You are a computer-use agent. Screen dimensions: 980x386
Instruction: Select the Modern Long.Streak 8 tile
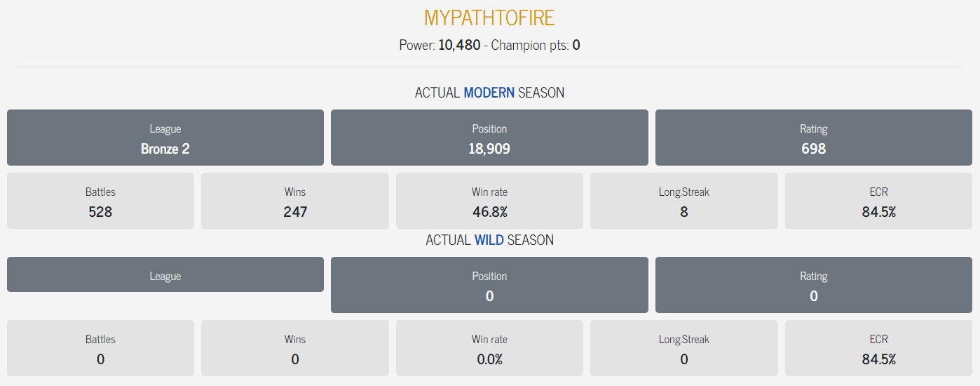click(x=684, y=201)
